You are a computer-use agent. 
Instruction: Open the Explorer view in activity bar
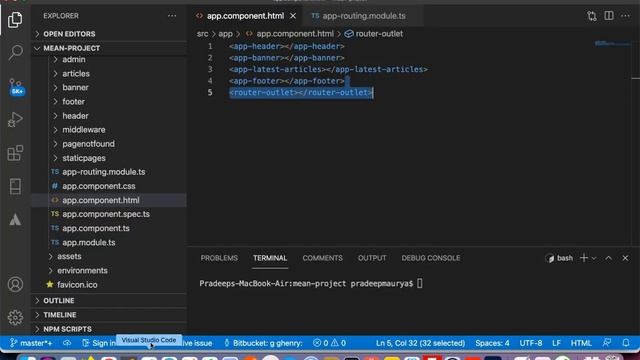click(x=15, y=20)
